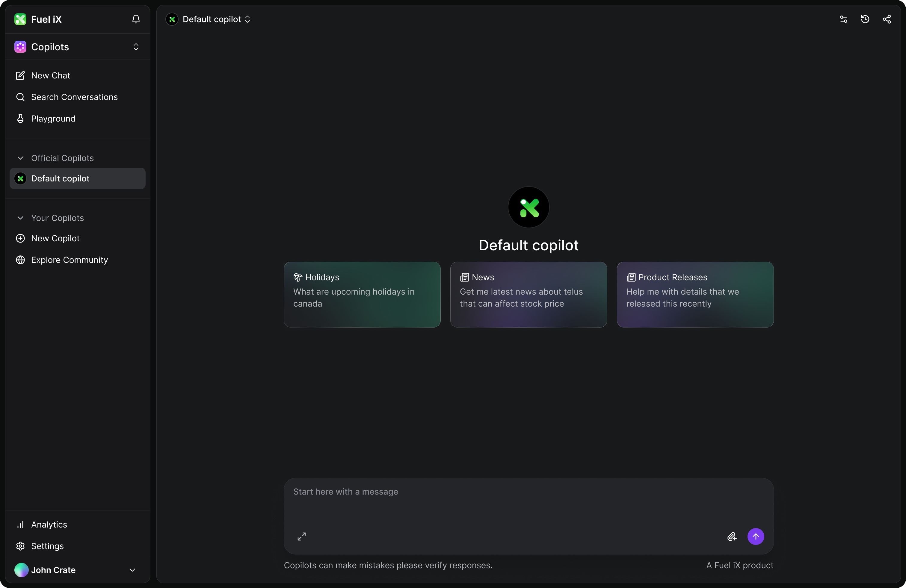
Task: Open Search Conversations
Action: (x=78, y=97)
